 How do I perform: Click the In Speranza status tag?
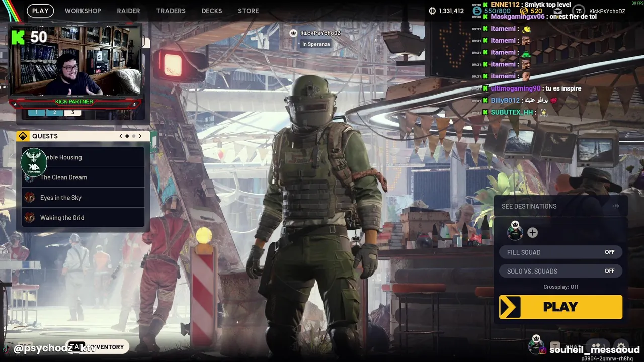pyautogui.click(x=316, y=44)
